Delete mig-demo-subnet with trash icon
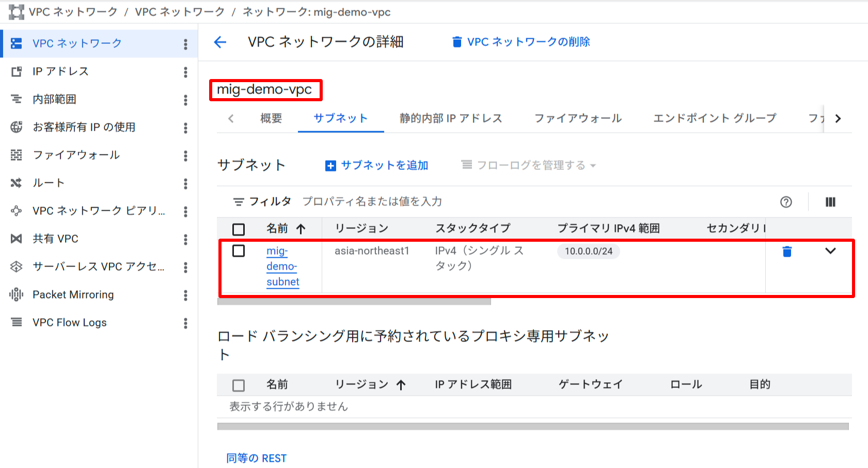 (787, 252)
